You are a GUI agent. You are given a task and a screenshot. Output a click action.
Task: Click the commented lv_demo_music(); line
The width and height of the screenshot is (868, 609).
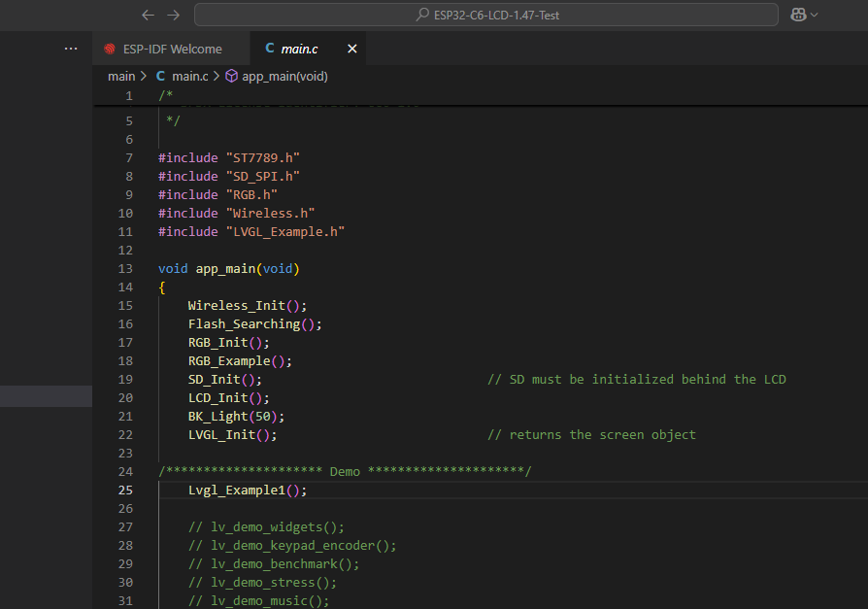258,600
